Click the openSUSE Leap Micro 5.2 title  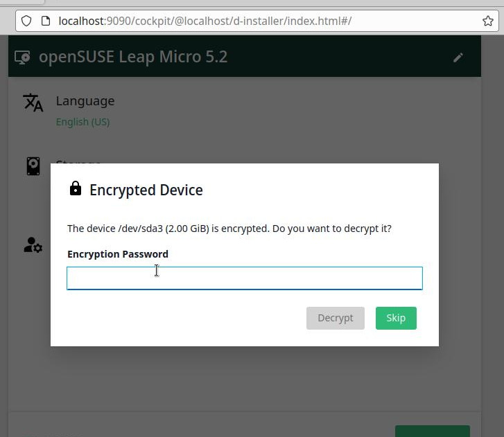pos(133,57)
